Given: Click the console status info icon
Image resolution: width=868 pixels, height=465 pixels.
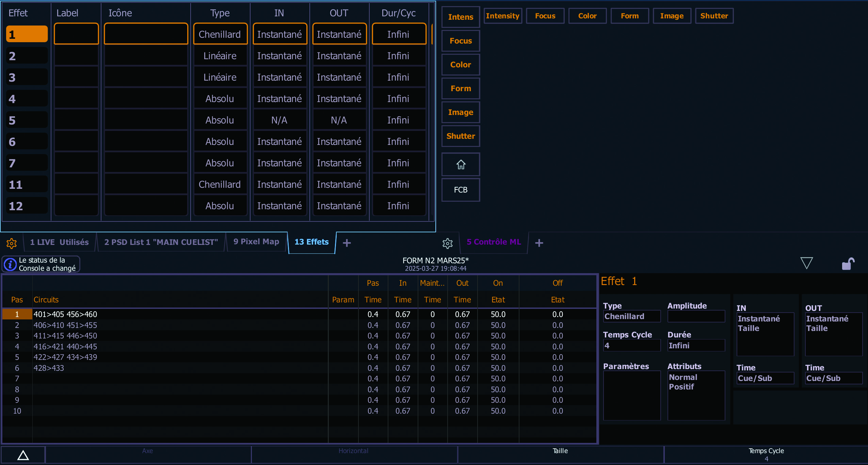Looking at the screenshot, I should (10, 264).
